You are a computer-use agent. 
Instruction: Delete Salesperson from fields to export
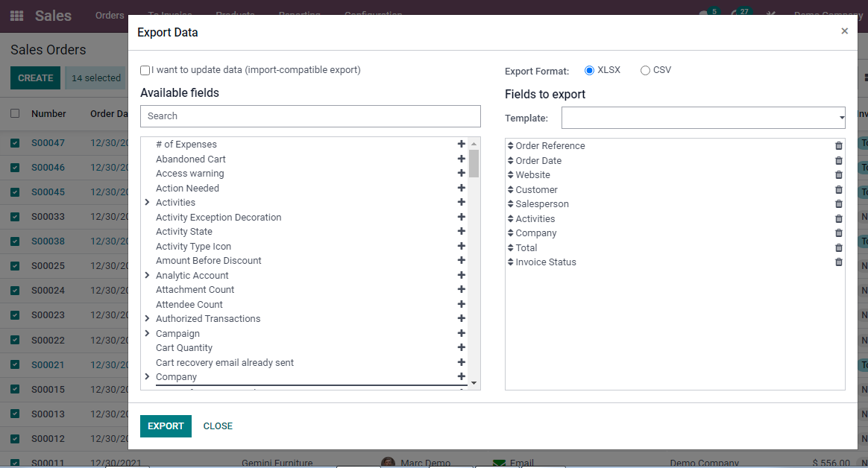click(838, 204)
